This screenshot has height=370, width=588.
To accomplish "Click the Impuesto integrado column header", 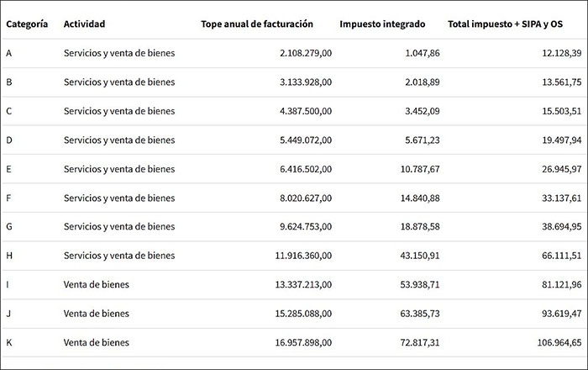I will point(382,24).
